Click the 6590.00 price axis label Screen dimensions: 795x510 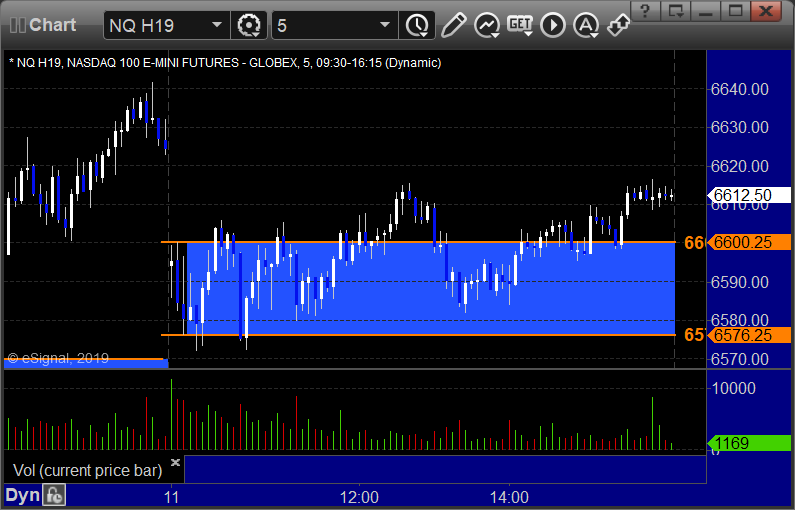[740, 282]
